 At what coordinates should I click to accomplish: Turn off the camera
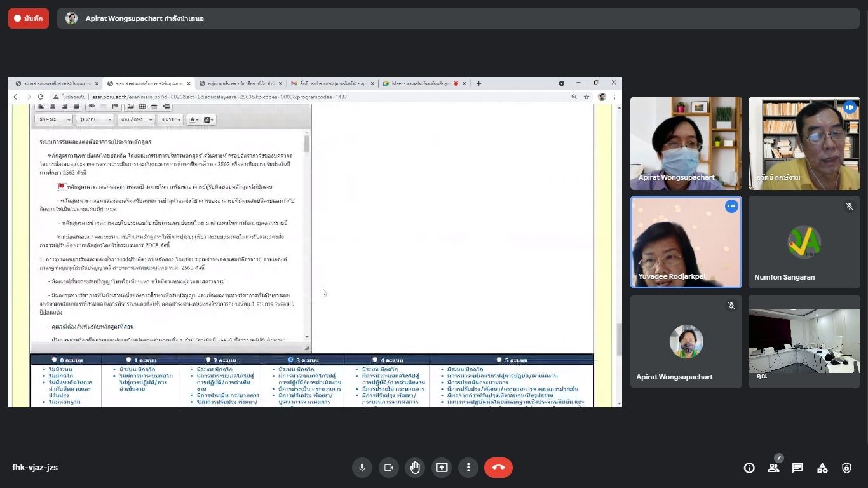388,468
